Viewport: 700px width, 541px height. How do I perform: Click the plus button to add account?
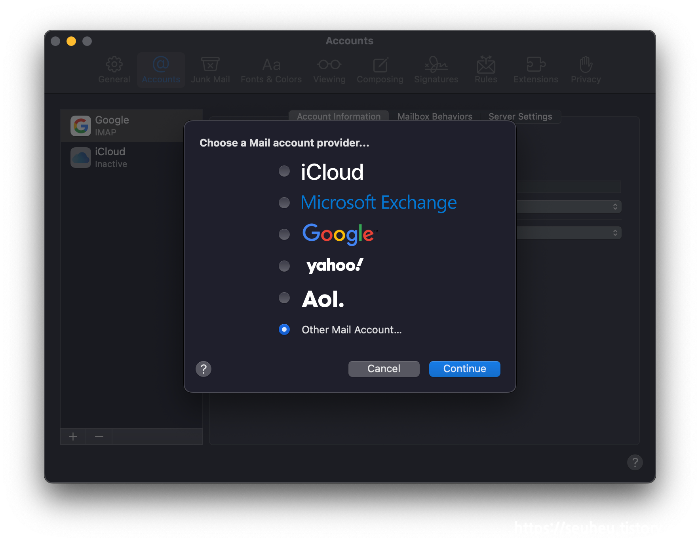73,437
